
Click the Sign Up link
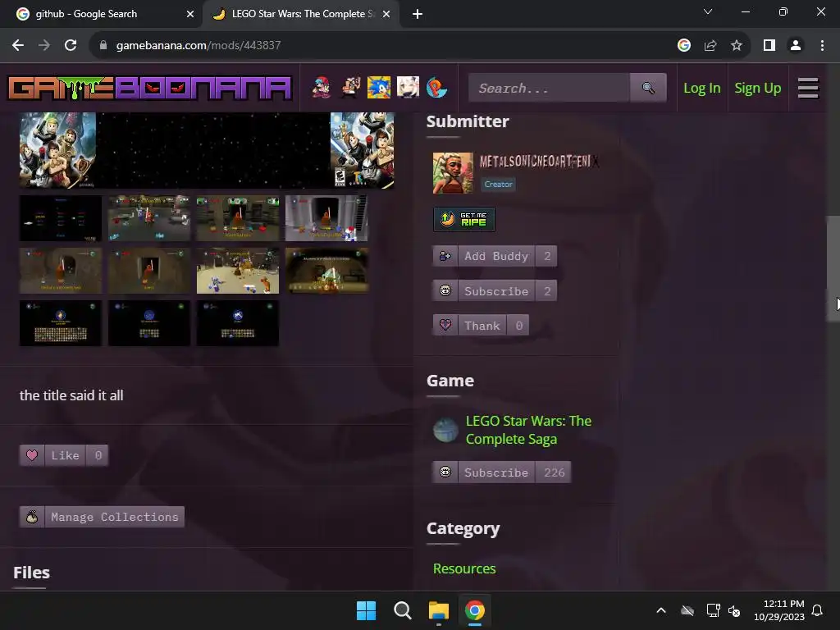coord(757,88)
